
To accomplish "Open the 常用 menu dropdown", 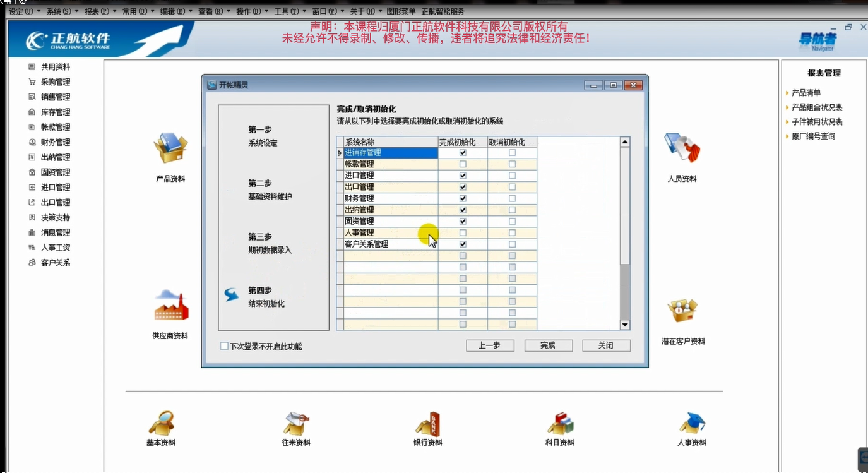I will [138, 11].
